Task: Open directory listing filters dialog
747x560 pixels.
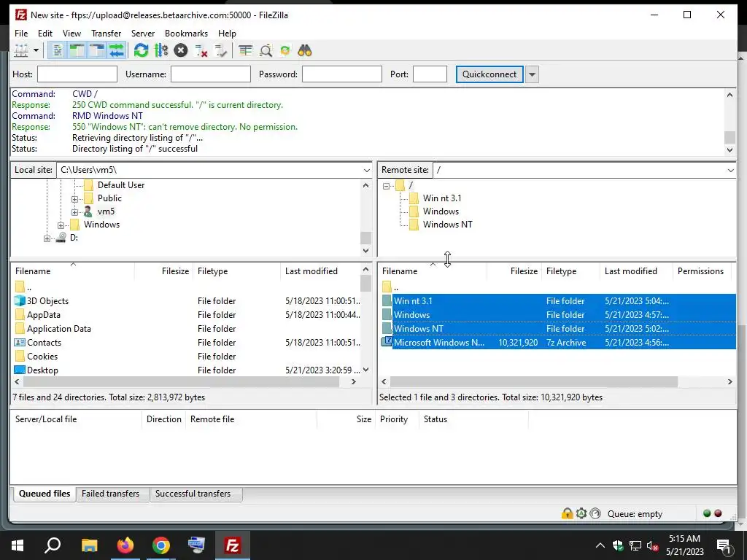Action: [x=245, y=50]
